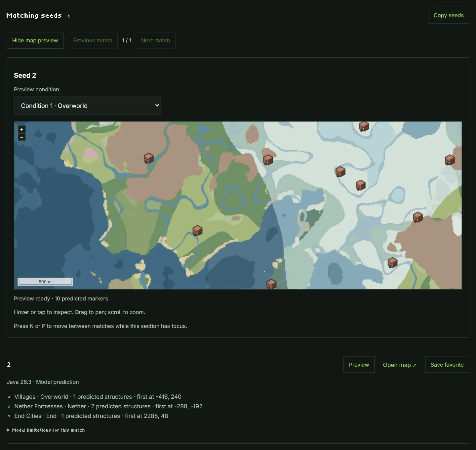Select the village marker at the map's top edge
The image size is (476, 450).
[364, 126]
